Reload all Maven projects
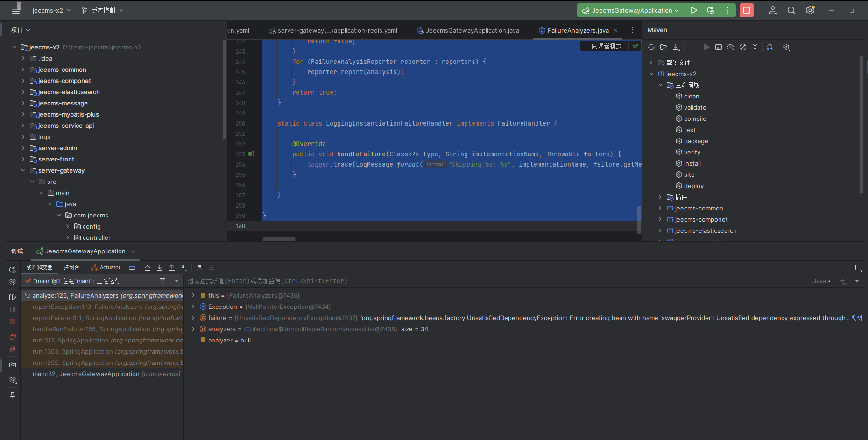The image size is (868, 440). pos(651,47)
